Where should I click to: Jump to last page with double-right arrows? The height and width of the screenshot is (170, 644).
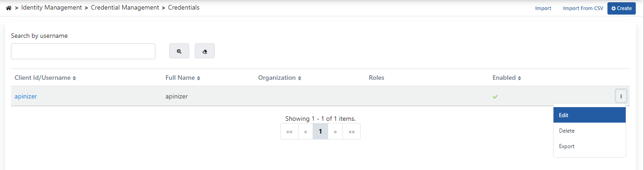(351, 131)
